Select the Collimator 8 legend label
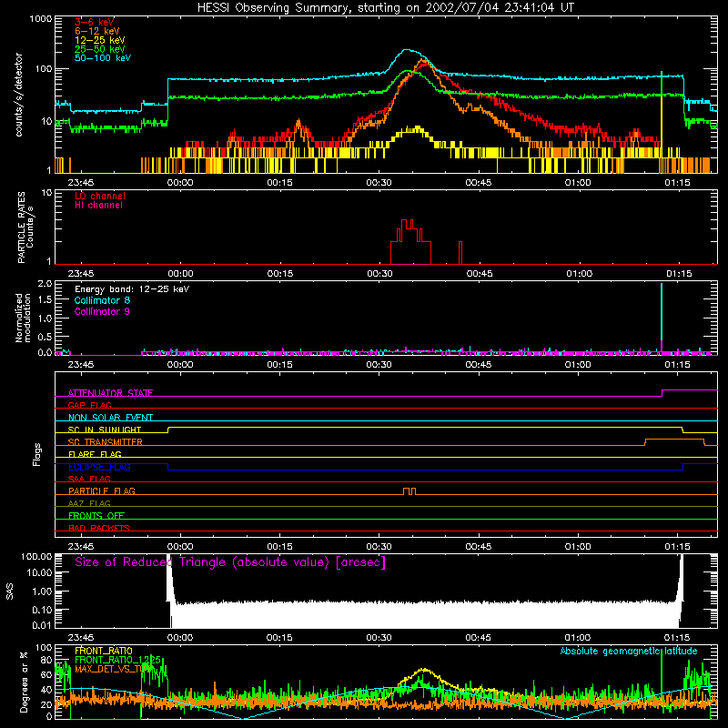This screenshot has width=728, height=728. click(102, 300)
